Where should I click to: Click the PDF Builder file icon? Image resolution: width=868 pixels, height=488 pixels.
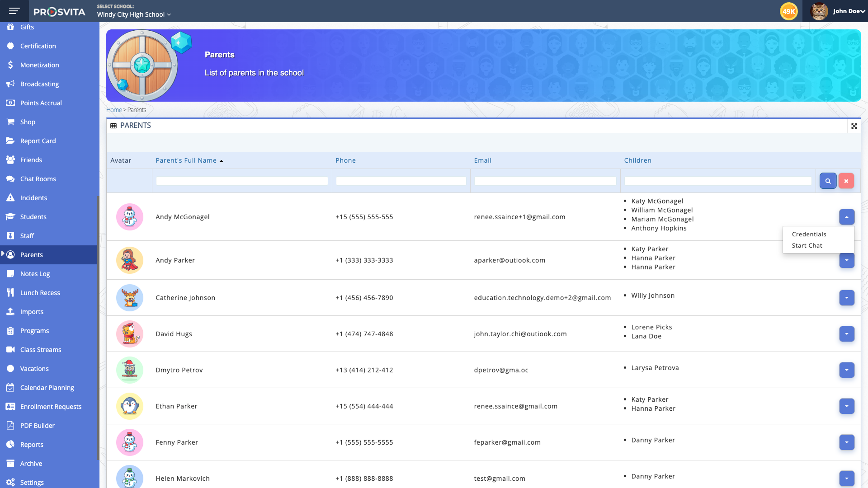pos(10,426)
